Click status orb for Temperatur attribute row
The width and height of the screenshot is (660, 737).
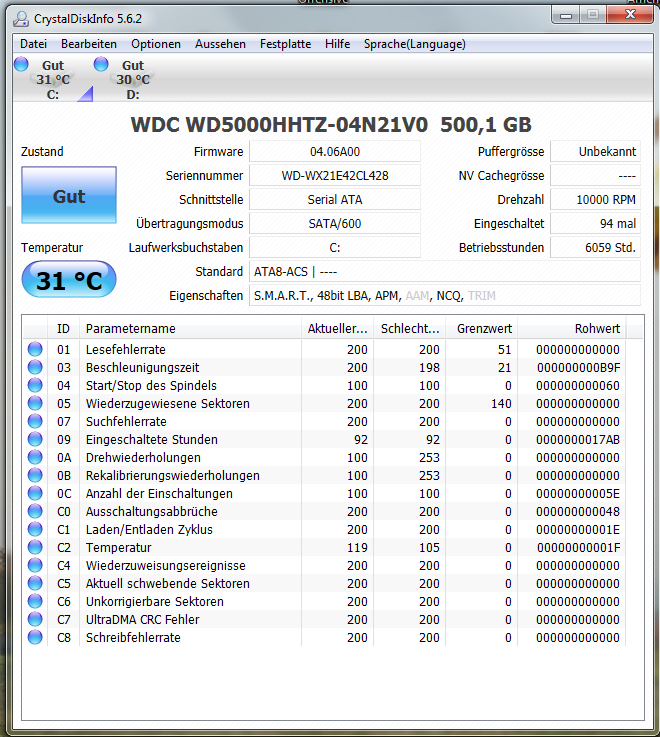coord(35,547)
